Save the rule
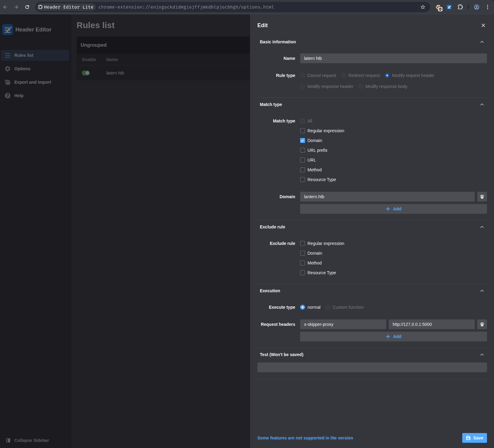The height and width of the screenshot is (448, 494). tap(474, 438)
